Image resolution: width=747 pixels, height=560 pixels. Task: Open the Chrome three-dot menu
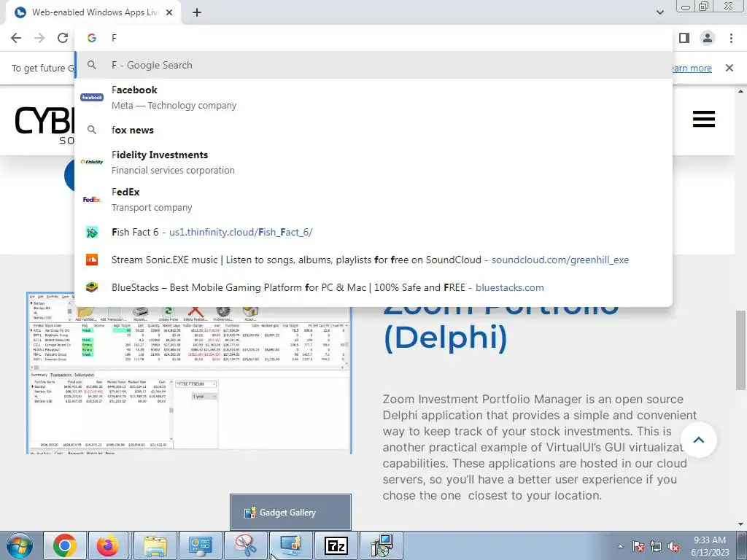point(731,38)
